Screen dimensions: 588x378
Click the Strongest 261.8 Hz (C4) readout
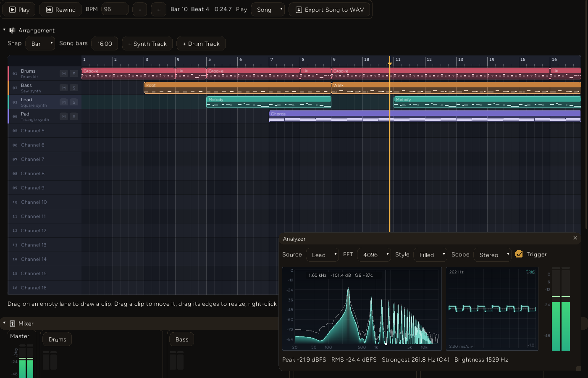coord(415,360)
